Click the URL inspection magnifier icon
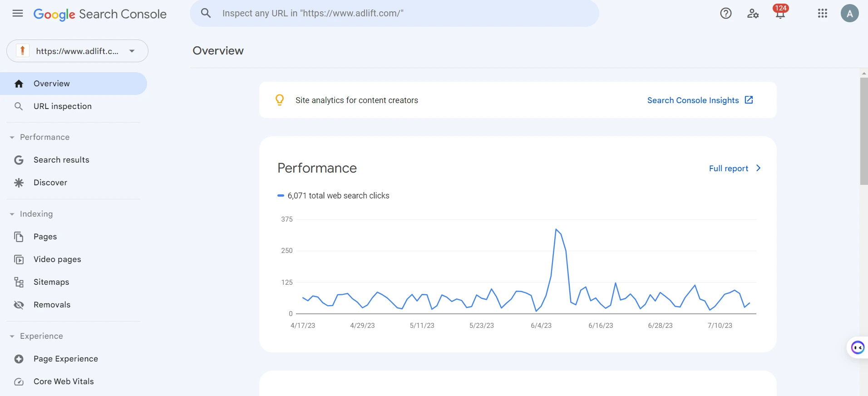 19,106
